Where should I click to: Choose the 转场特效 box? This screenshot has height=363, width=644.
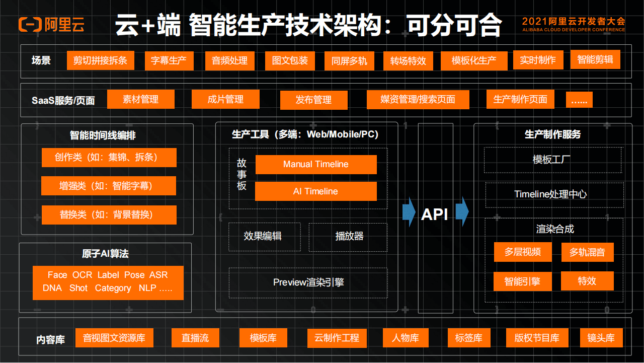pos(408,61)
